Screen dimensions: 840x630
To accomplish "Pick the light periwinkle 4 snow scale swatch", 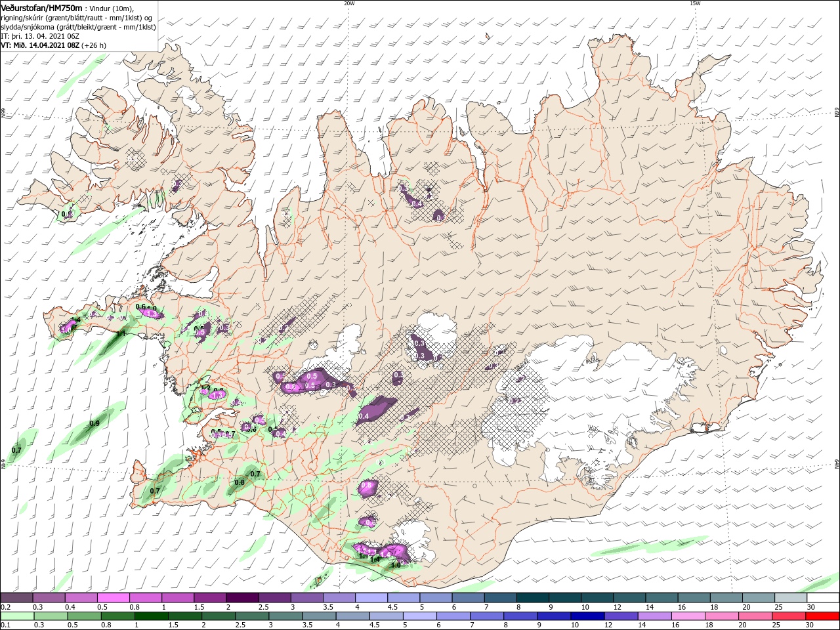I will coord(371,598).
